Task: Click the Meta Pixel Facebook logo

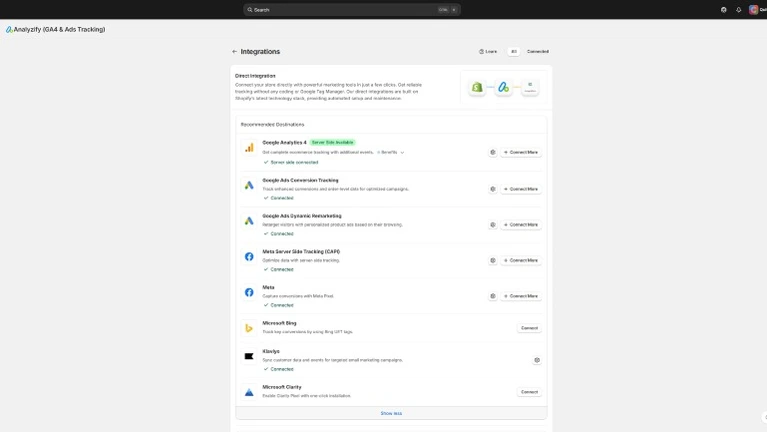Action: [x=249, y=292]
